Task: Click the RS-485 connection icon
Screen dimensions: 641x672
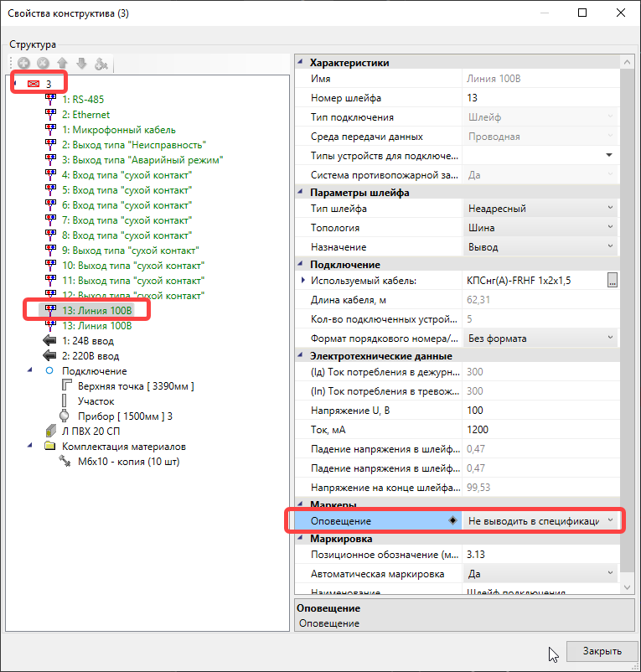Action: (50, 99)
